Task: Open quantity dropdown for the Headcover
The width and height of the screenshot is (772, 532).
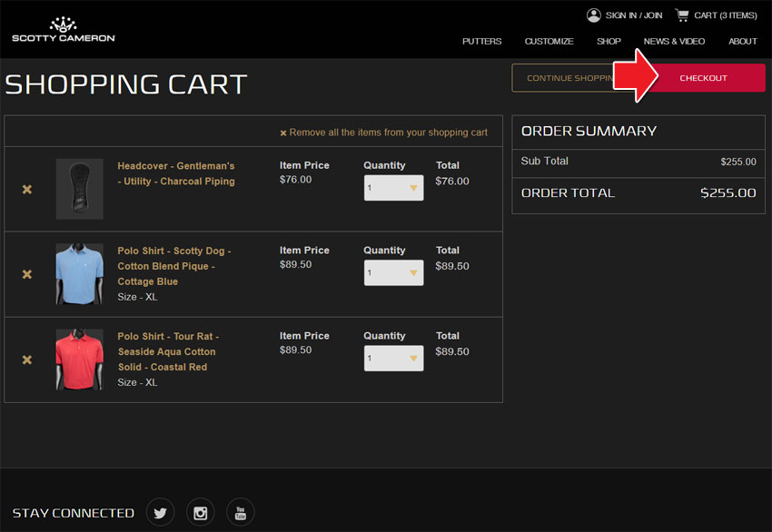Action: click(393, 188)
